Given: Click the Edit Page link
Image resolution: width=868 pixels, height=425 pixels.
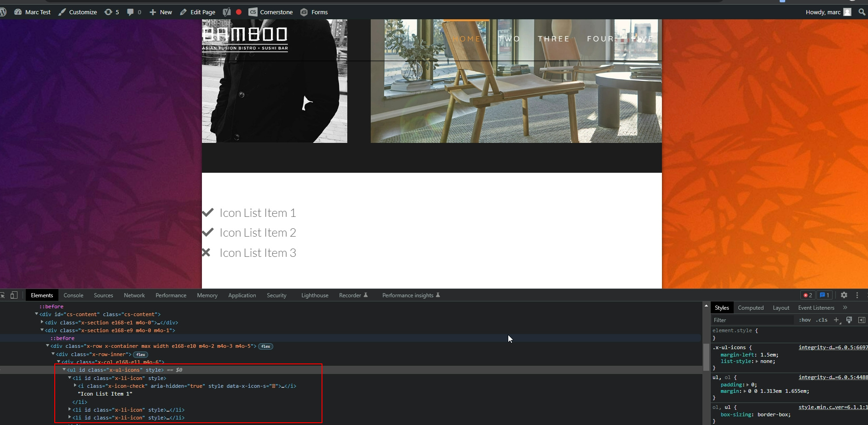Looking at the screenshot, I should pyautogui.click(x=198, y=12).
